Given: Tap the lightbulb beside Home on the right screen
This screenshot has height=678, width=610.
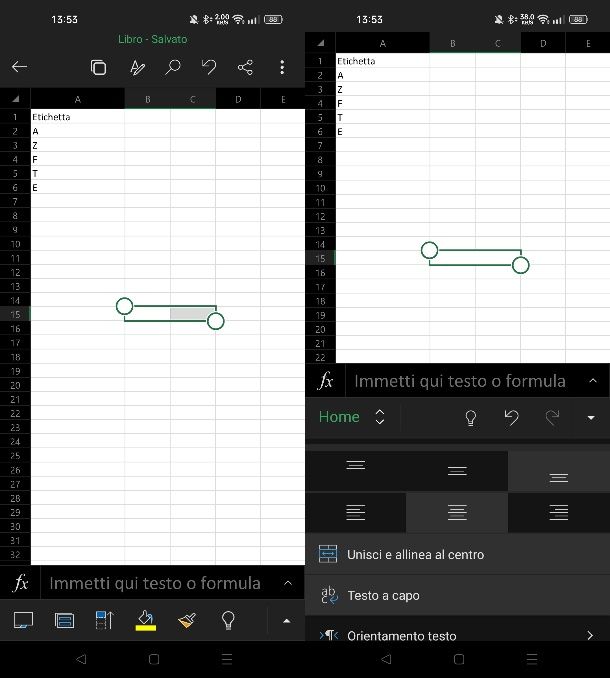Looking at the screenshot, I should [x=470, y=418].
